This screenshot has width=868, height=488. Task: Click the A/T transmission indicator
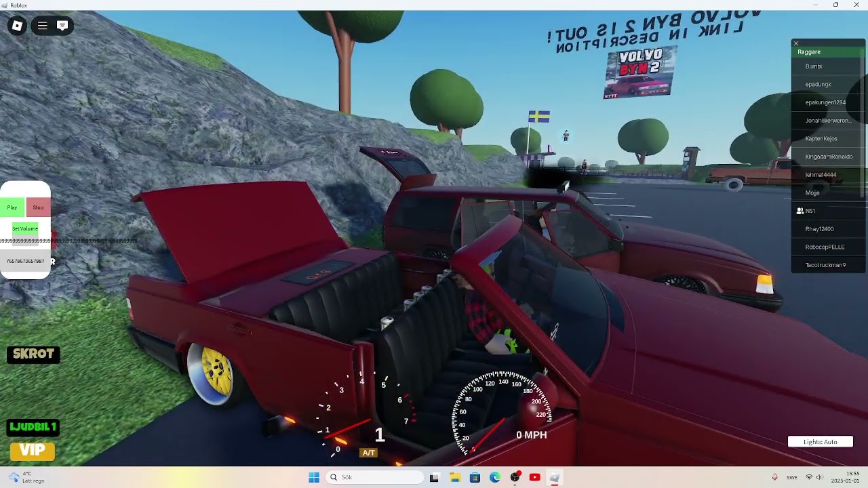[368, 453]
